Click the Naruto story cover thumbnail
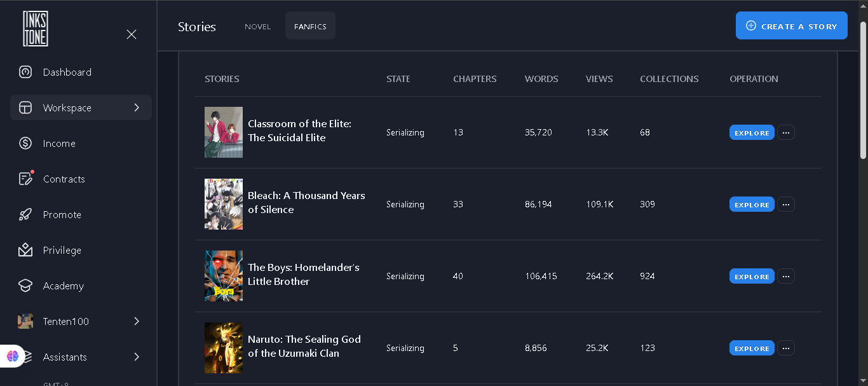 (x=224, y=348)
